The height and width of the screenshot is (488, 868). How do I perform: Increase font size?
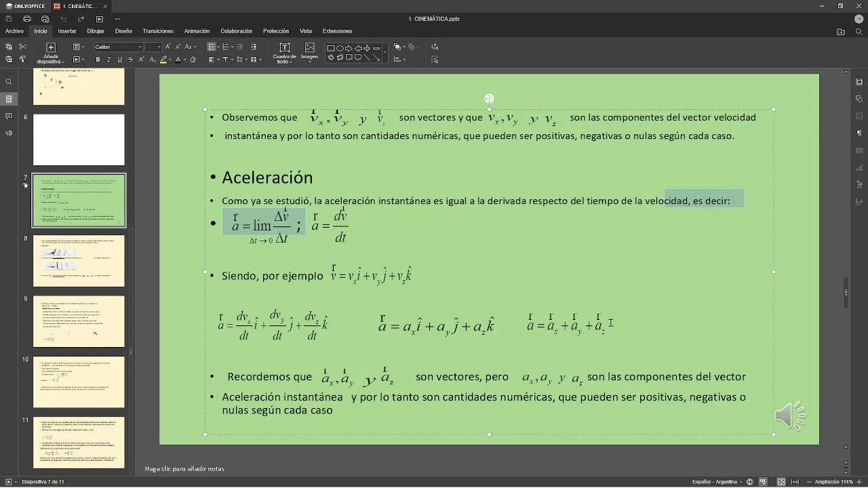point(168,47)
